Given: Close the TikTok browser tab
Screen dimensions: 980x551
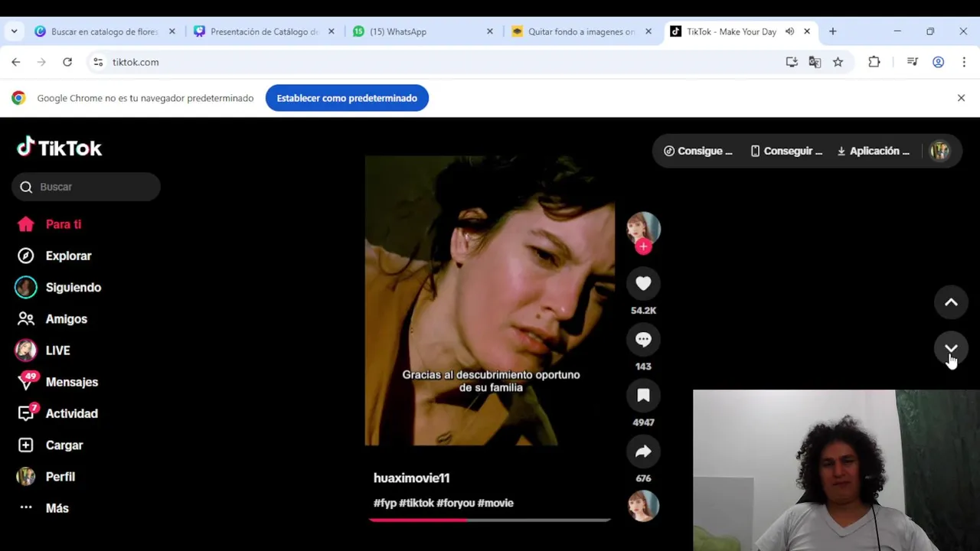Looking at the screenshot, I should (806, 31).
